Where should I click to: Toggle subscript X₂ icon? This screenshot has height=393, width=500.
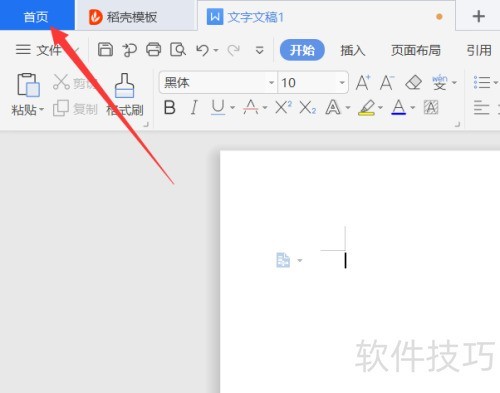(x=307, y=108)
